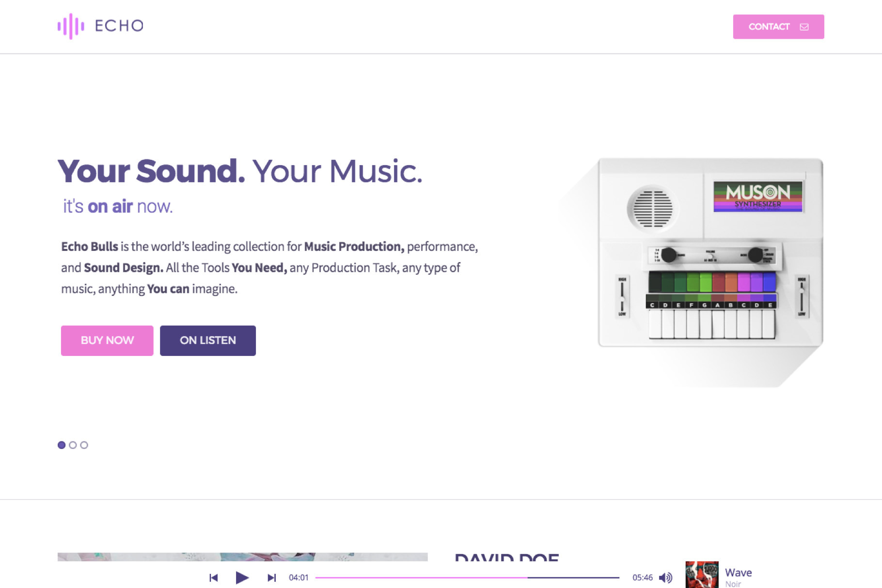Jump to the third carousel slide dot
The width and height of the screenshot is (882, 588).
84,445
